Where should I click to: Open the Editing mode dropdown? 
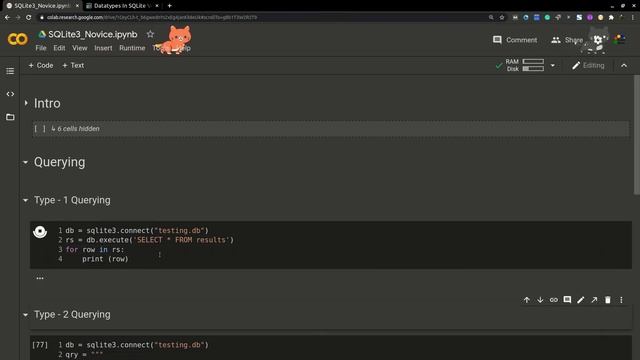pyautogui.click(x=588, y=65)
